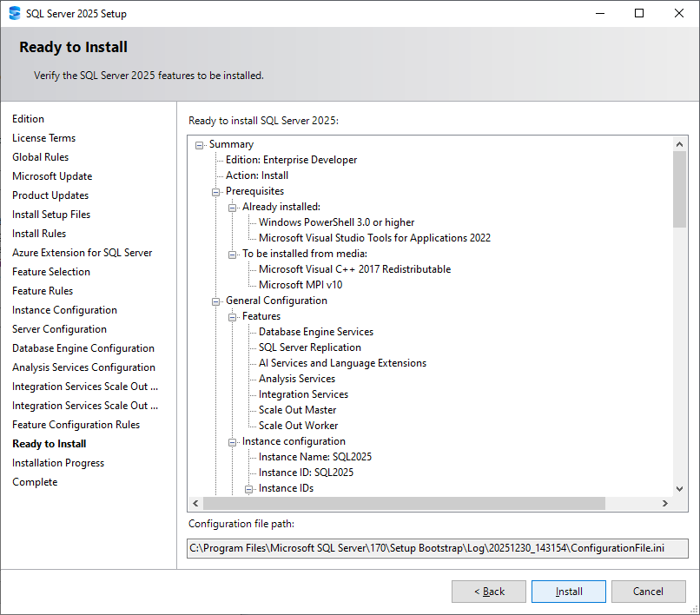Select the Database Engine Configuration step
The height and width of the screenshot is (615, 700).
[x=83, y=348]
